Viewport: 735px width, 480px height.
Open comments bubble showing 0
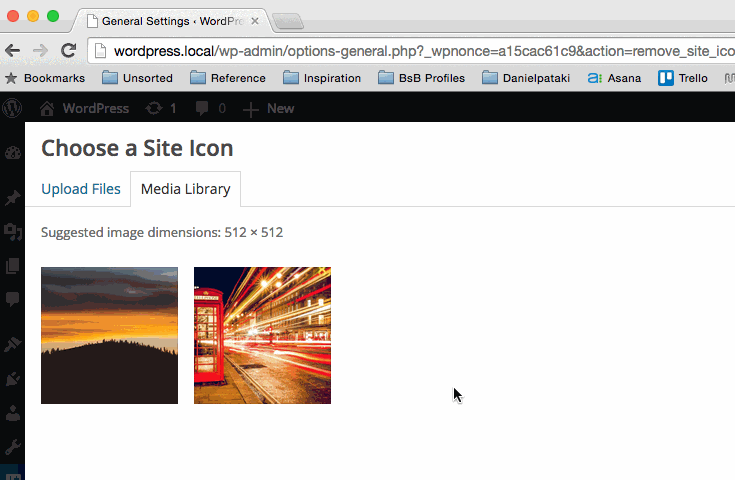coord(211,108)
